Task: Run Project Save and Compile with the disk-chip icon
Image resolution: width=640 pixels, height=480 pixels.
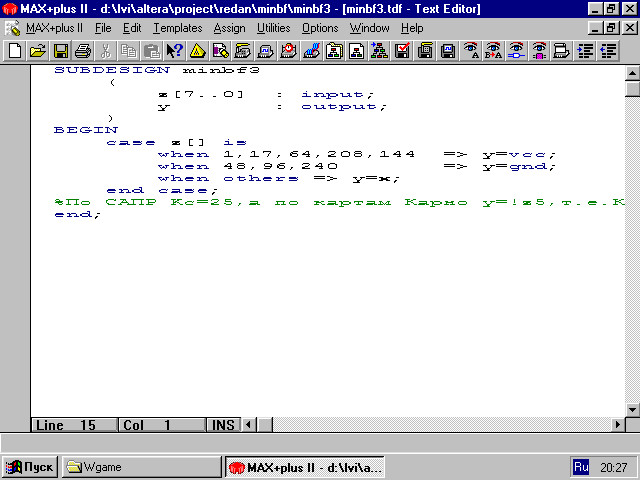Action: click(425, 51)
